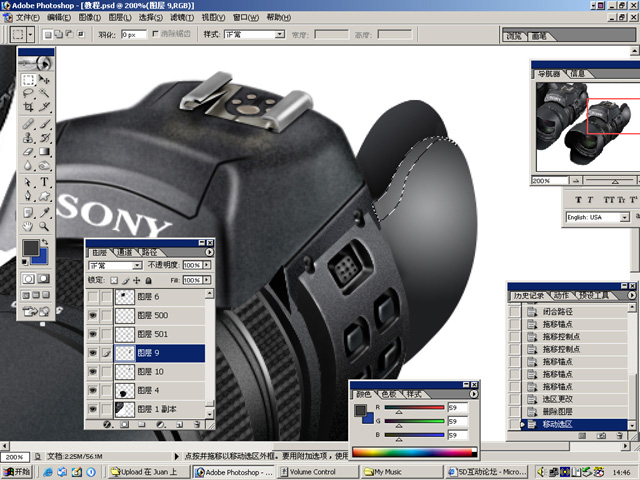640x480 pixels.
Task: Open the History panel flyout menu arrow
Action: [x=631, y=295]
